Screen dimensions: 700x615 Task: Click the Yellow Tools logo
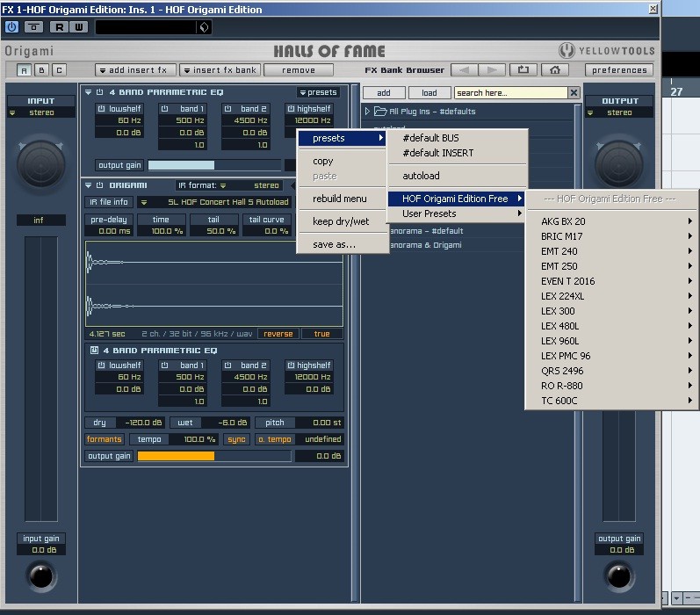pos(607,50)
